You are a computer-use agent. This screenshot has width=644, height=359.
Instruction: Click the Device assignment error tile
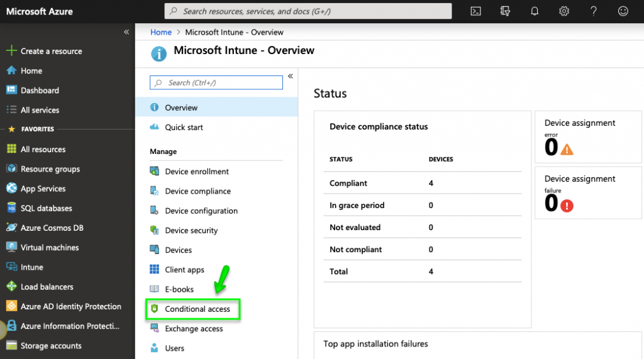(x=588, y=137)
